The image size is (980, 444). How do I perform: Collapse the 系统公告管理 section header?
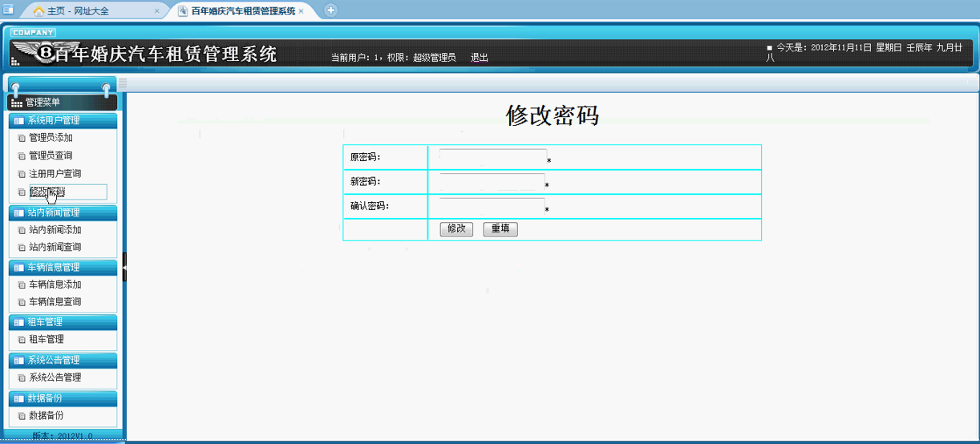pyautogui.click(x=63, y=360)
